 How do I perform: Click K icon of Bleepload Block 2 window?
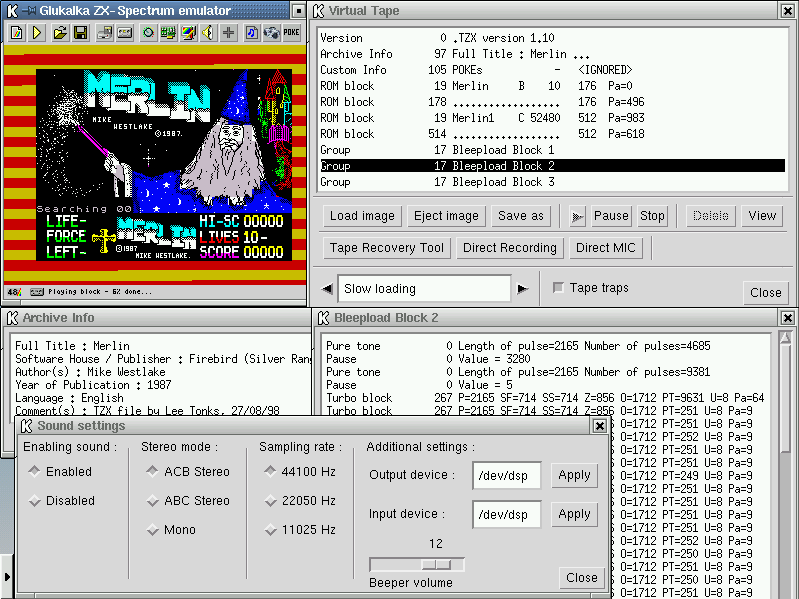click(x=324, y=318)
